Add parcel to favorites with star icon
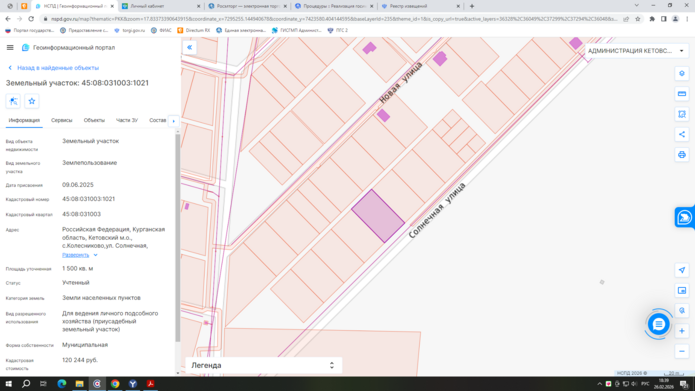The height and width of the screenshot is (391, 695). 31,101
